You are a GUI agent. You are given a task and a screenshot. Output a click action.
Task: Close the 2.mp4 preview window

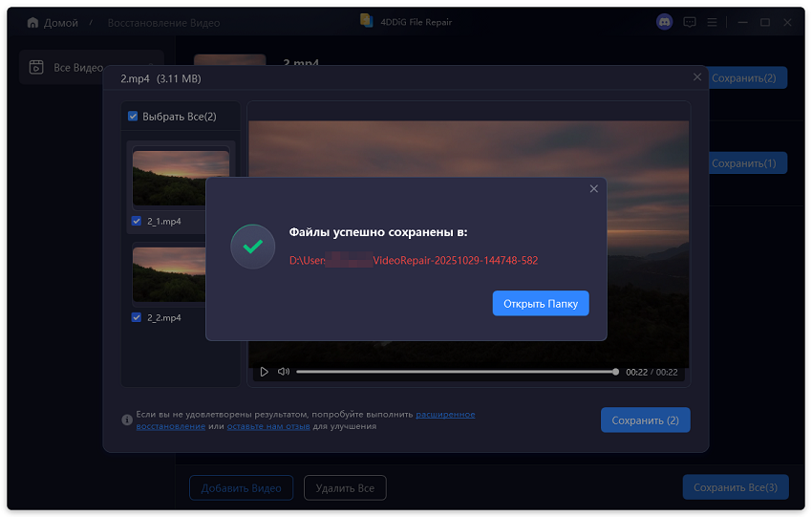(697, 77)
